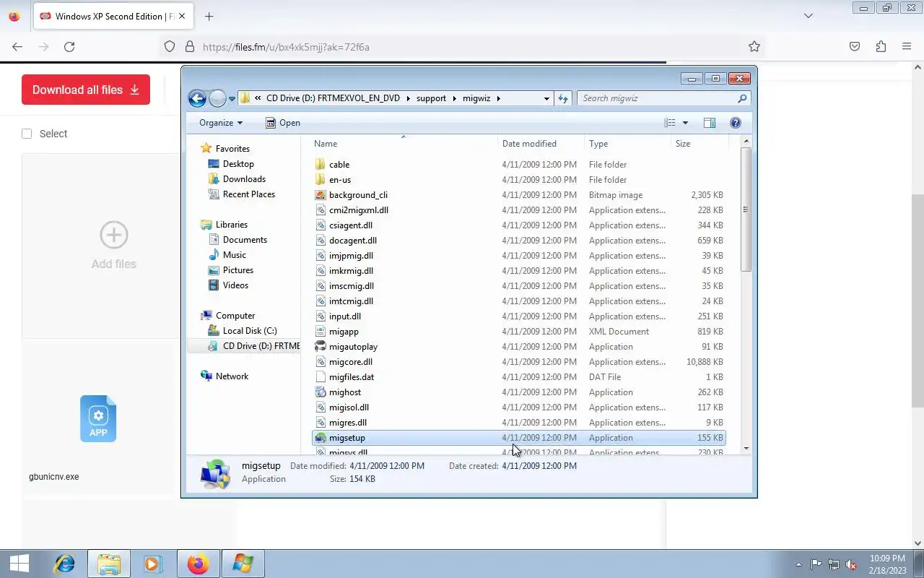
Task: Expand the view options dropdown arrow
Action: tap(685, 123)
